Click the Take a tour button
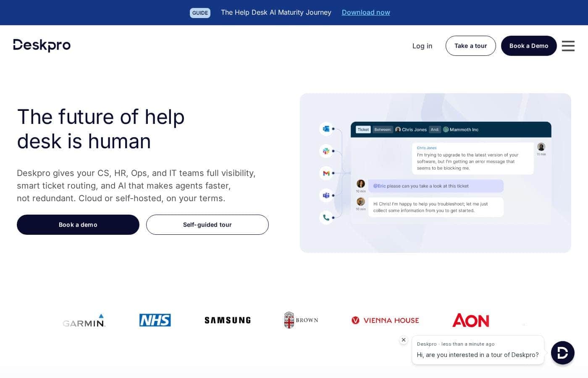Image resolution: width=588 pixels, height=378 pixels. pos(470,46)
